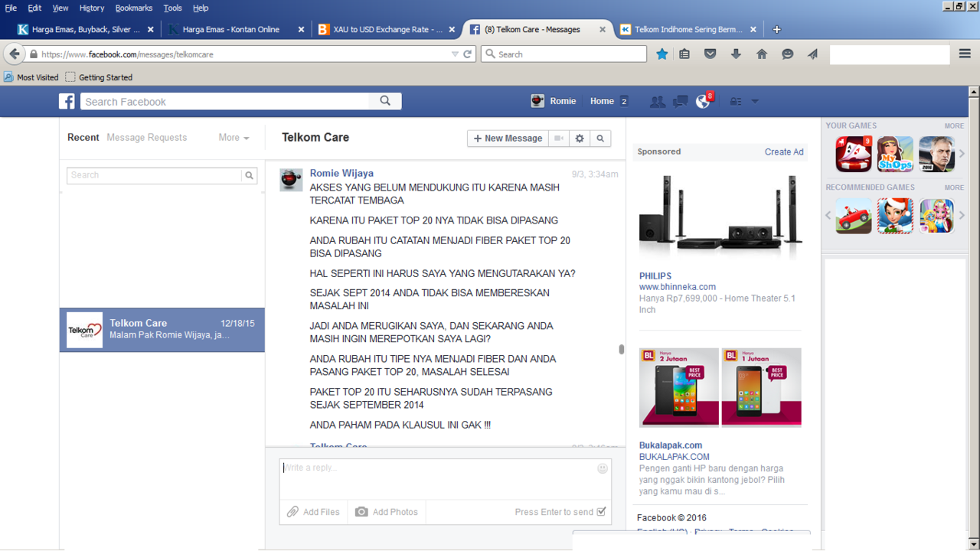Click the Santa-hat girl recommended game icon

pos(895,216)
